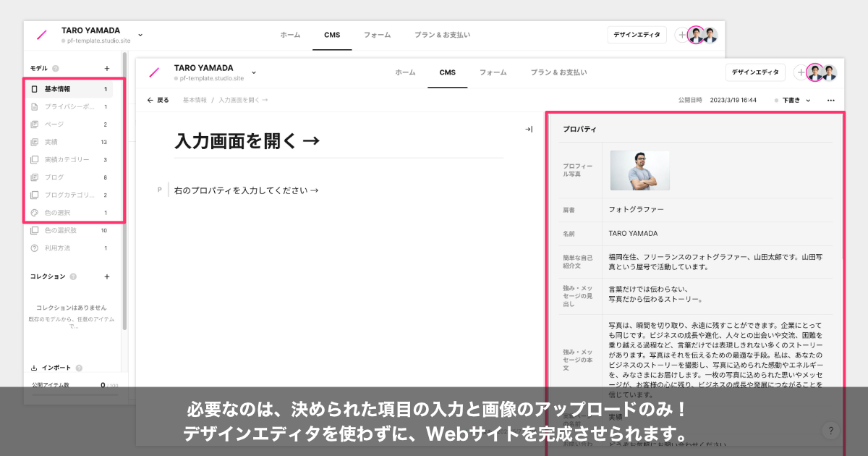This screenshot has width=868, height=456.
Task: Select the 基本情報 model in the sidebar
Action: 71,89
